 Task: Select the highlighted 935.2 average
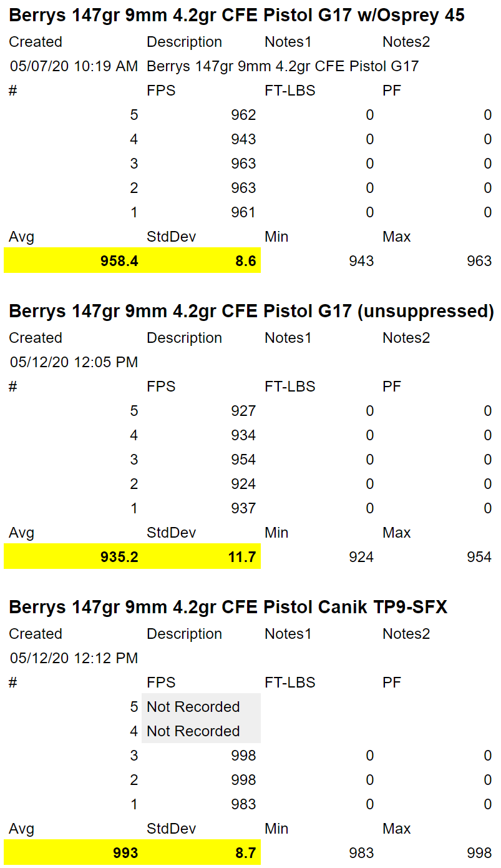[119, 557]
